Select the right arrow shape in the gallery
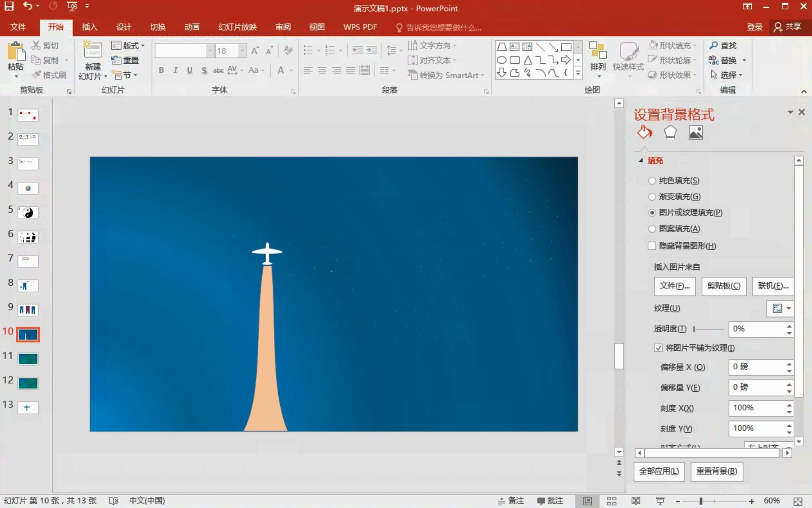 click(566, 60)
